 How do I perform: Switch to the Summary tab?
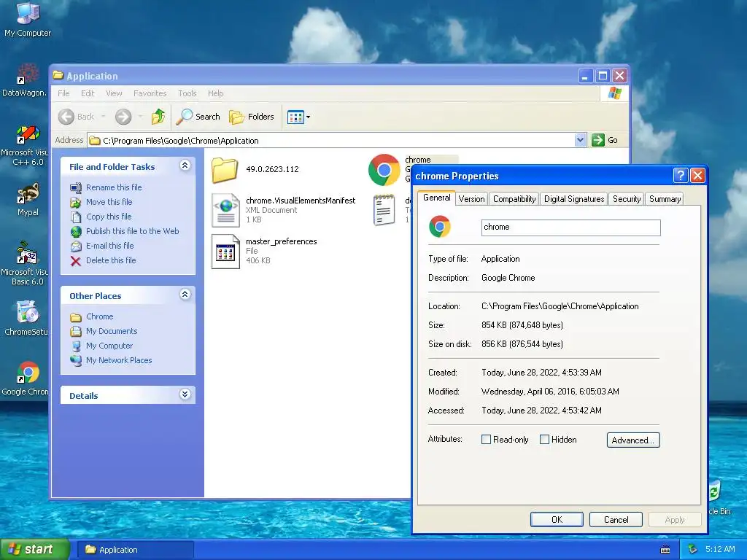(665, 199)
